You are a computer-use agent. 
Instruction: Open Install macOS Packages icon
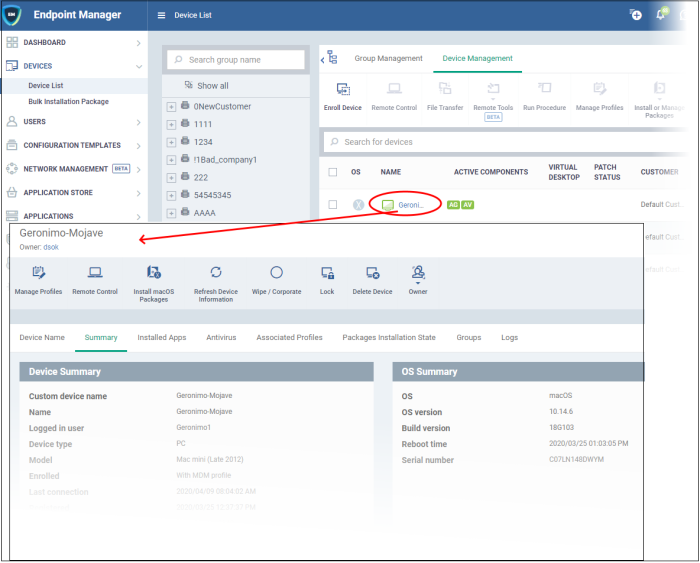pyautogui.click(x=153, y=273)
